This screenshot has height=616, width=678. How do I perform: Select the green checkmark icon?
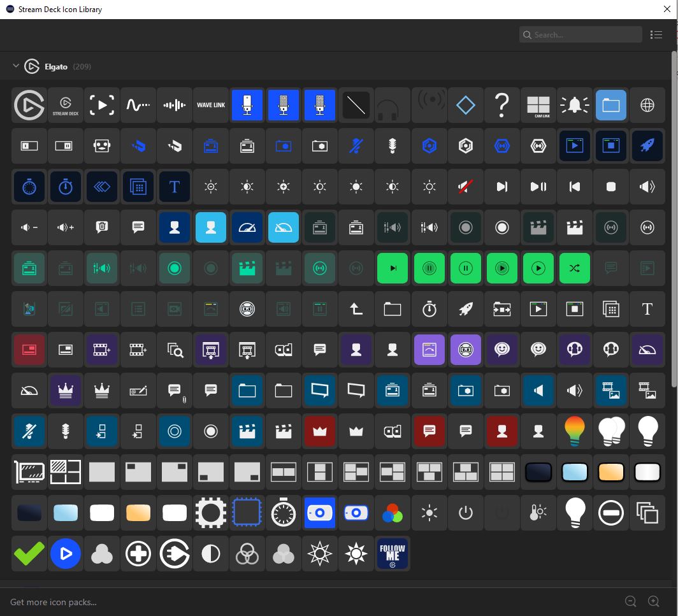pos(29,554)
